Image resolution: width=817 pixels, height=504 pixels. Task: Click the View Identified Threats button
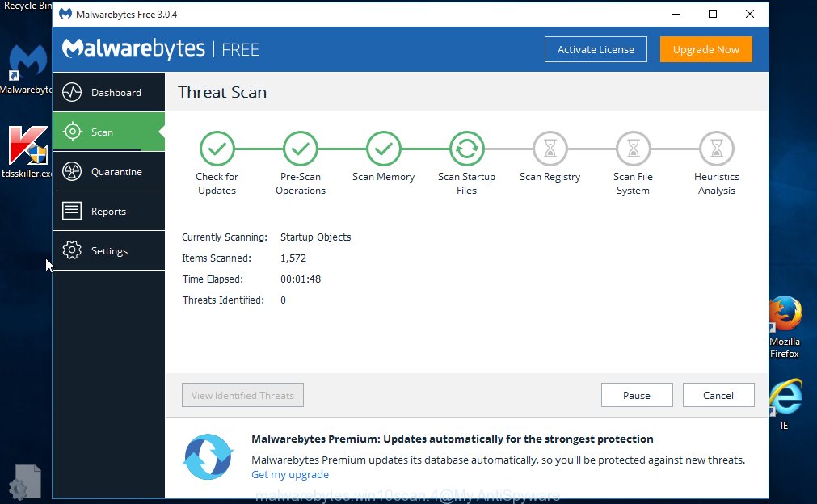tap(242, 395)
